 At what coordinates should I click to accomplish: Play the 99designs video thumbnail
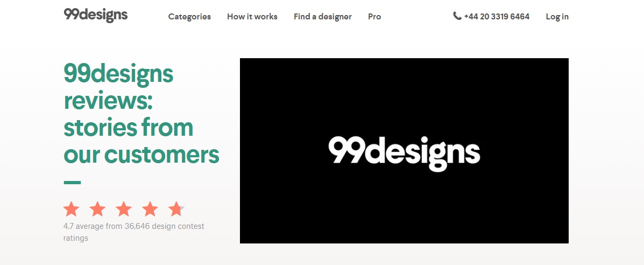coord(404,151)
